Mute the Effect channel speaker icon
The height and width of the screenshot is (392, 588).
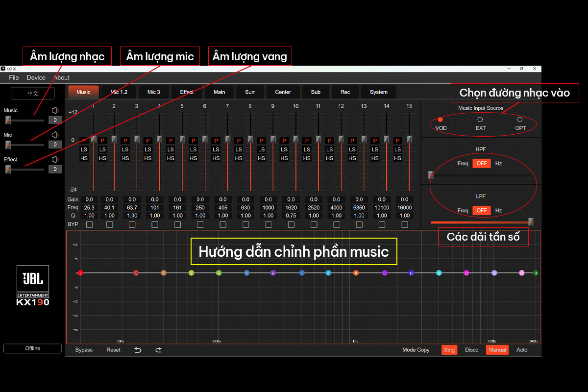click(55, 159)
